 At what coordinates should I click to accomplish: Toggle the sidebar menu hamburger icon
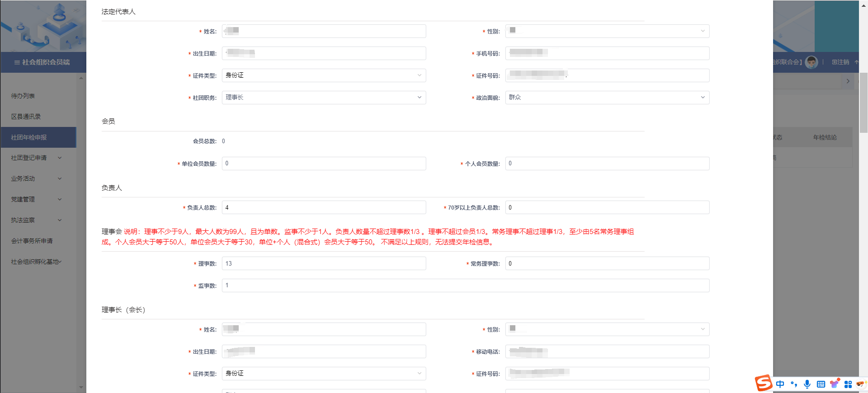(x=17, y=62)
